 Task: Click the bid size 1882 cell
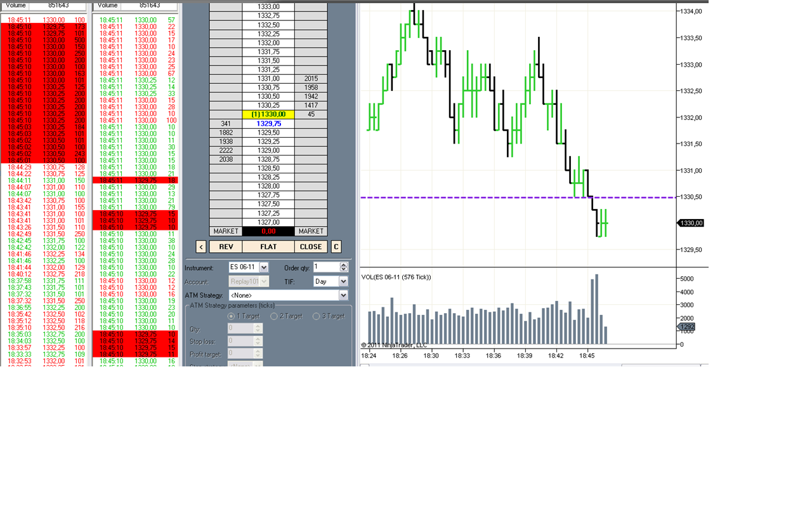point(226,132)
